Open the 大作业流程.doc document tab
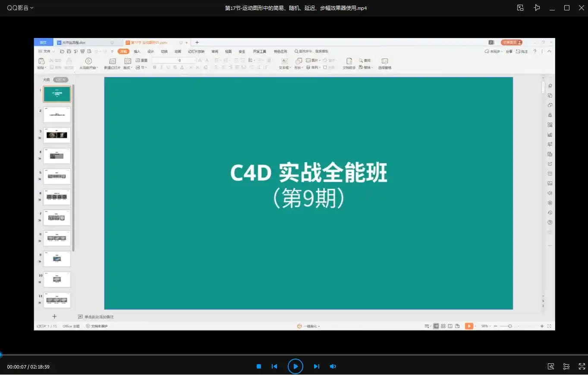Image resolution: width=588 pixels, height=375 pixels. (73, 42)
